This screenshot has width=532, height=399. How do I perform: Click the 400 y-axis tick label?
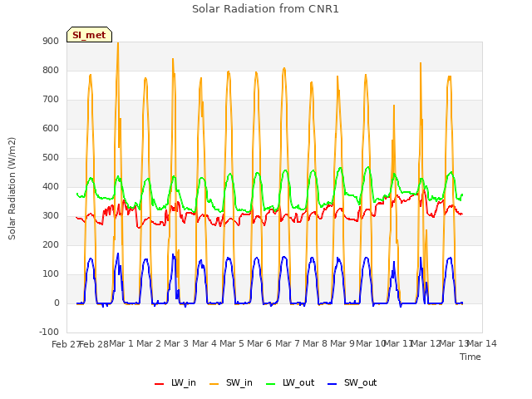(x=51, y=186)
